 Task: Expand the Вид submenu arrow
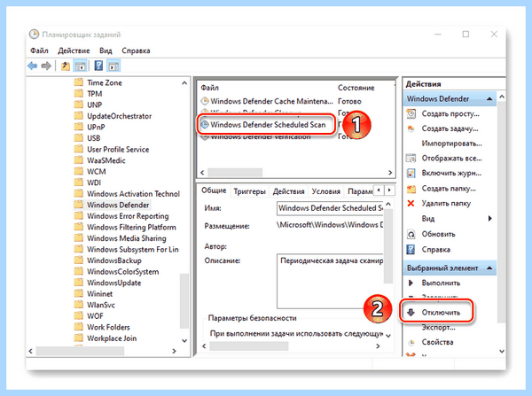pyautogui.click(x=490, y=218)
